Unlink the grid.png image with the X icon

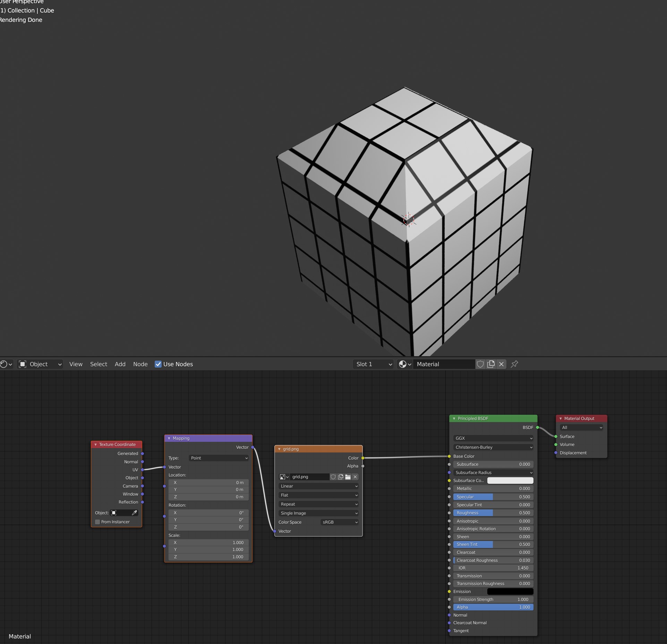pyautogui.click(x=355, y=477)
